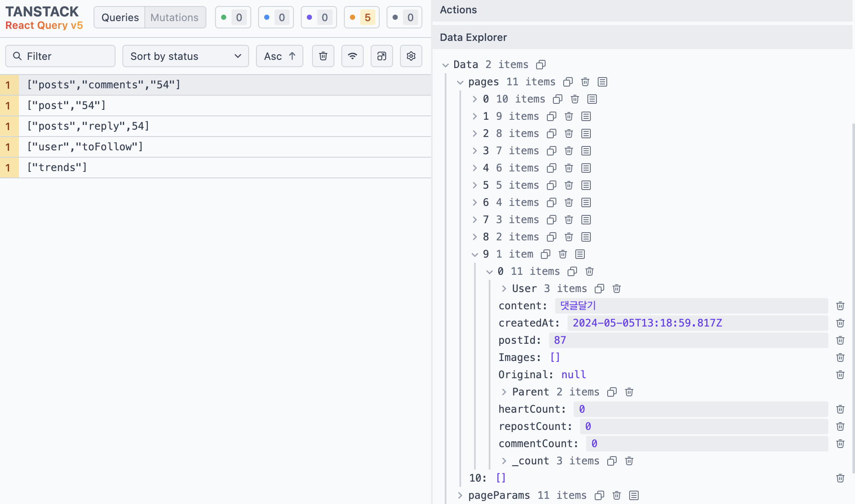Select the user toFollow query
Image resolution: width=855 pixels, height=504 pixels.
click(215, 147)
